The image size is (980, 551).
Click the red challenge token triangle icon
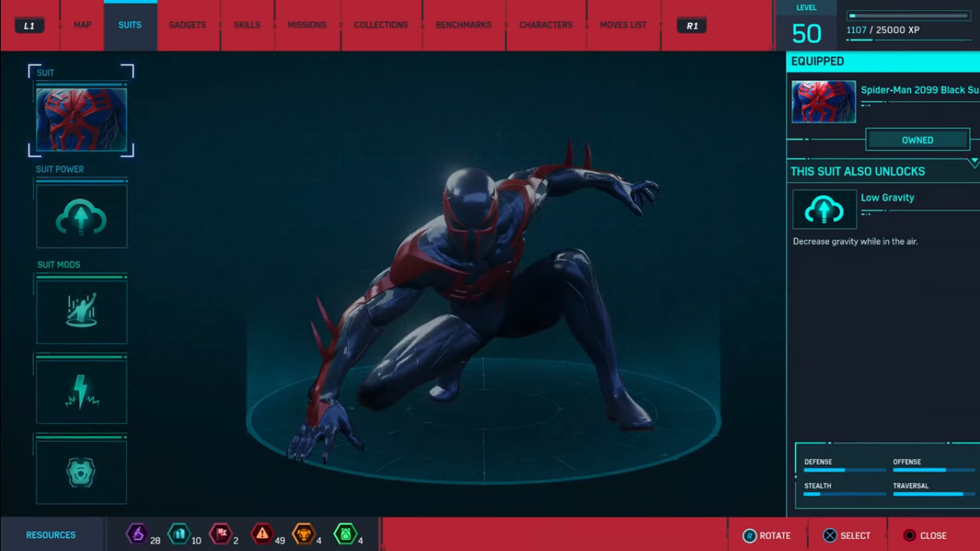pyautogui.click(x=264, y=534)
